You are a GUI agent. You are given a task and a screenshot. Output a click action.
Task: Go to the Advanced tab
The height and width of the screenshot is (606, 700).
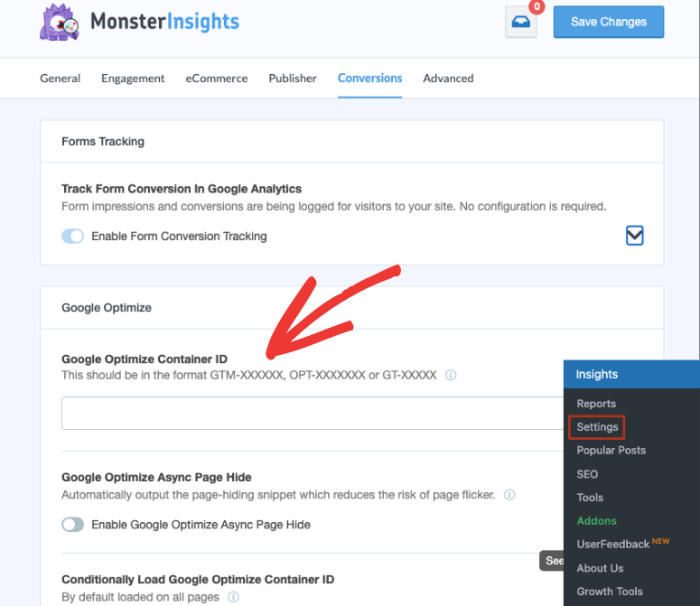[x=448, y=78]
